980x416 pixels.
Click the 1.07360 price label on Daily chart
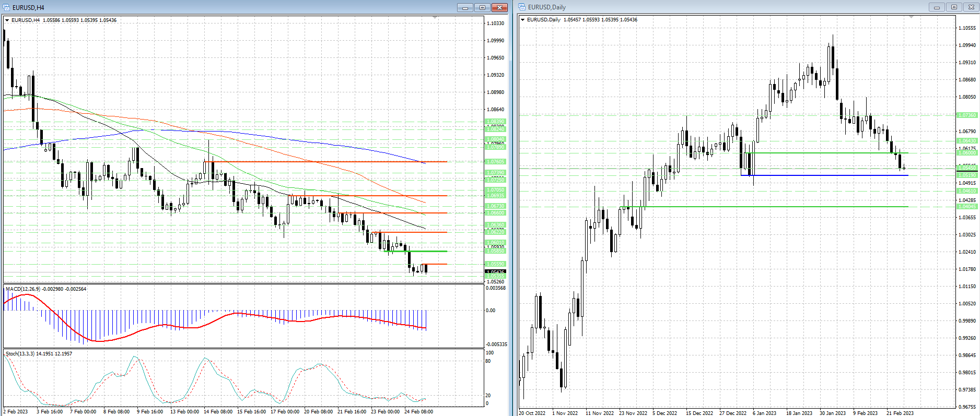pos(967,115)
